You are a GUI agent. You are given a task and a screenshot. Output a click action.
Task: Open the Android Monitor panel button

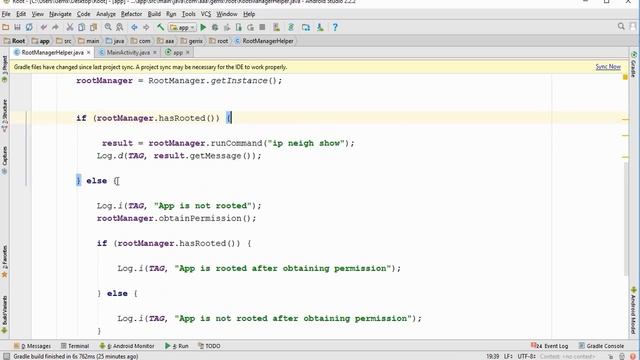point(127,346)
